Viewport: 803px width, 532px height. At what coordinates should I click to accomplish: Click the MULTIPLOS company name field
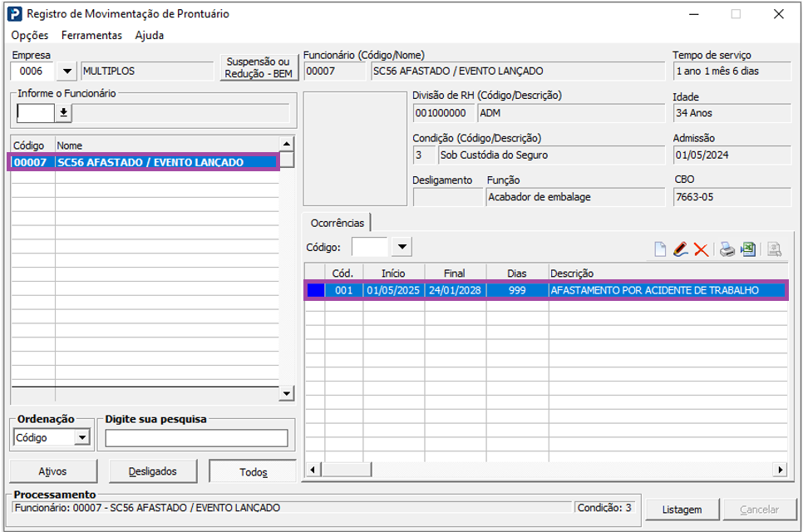tap(147, 71)
